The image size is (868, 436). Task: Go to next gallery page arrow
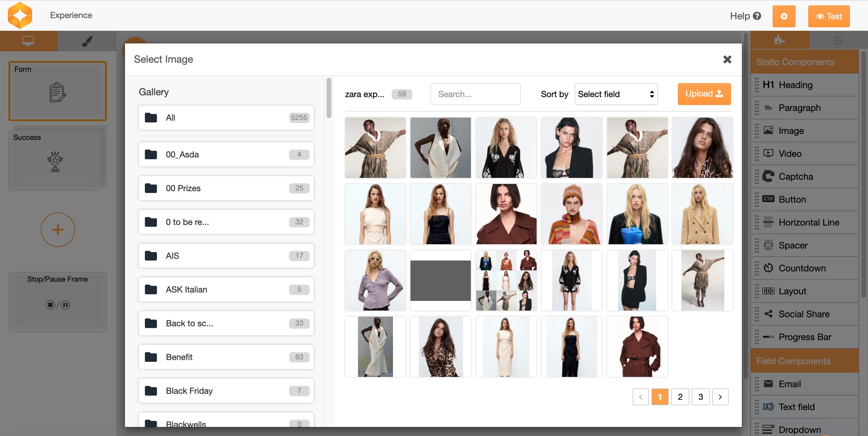pos(720,397)
